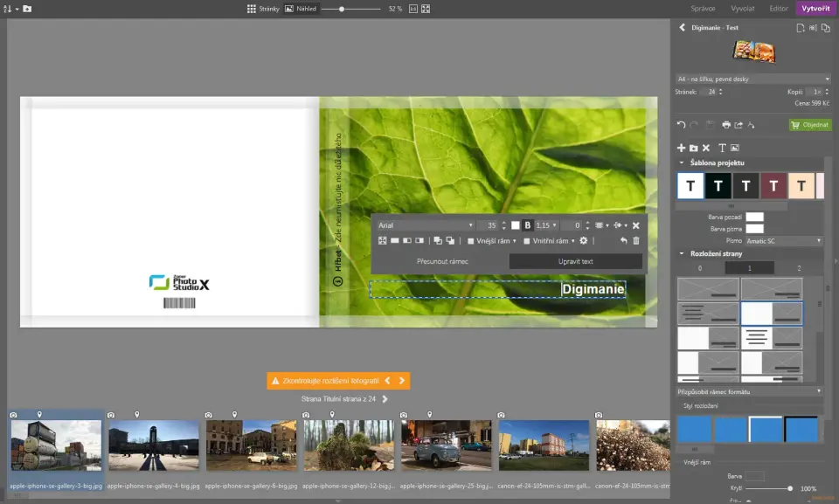Image resolution: width=839 pixels, height=504 pixels.
Task: Add text frame with T icon
Action: click(722, 148)
